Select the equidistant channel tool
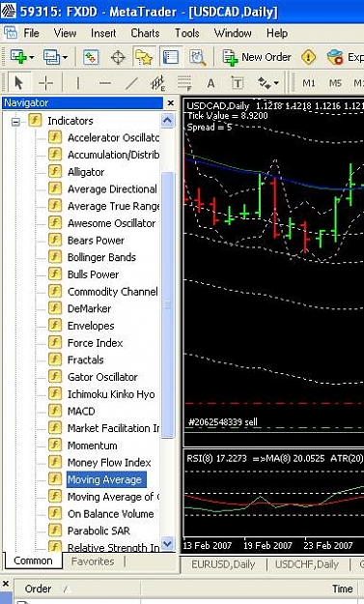 (x=157, y=83)
